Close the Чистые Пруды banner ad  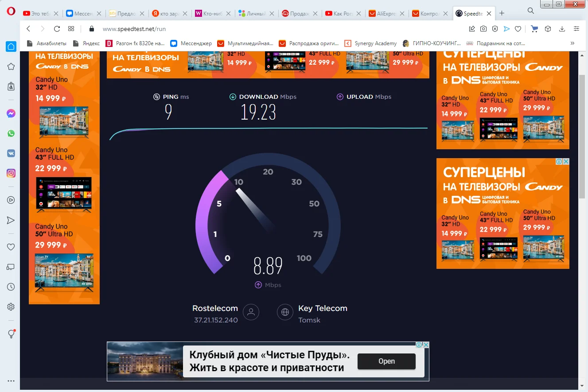coord(425,345)
